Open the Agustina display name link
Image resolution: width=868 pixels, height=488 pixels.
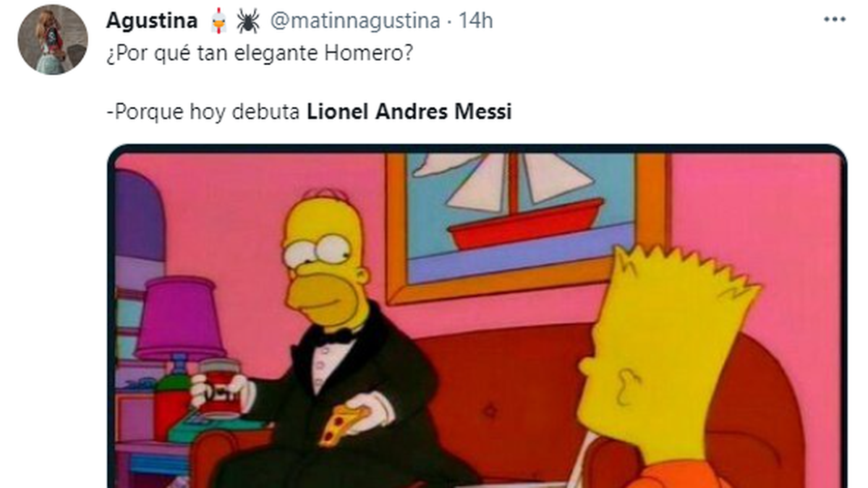151,21
